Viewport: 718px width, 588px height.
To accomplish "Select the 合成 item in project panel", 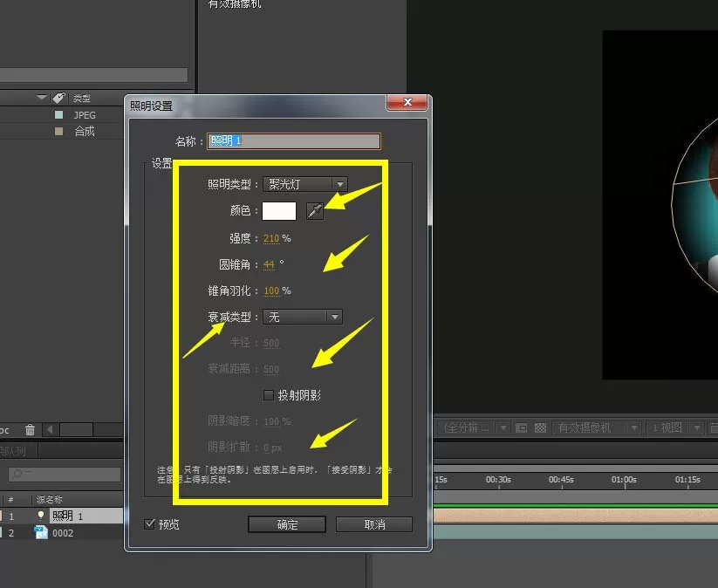I will pos(85,132).
